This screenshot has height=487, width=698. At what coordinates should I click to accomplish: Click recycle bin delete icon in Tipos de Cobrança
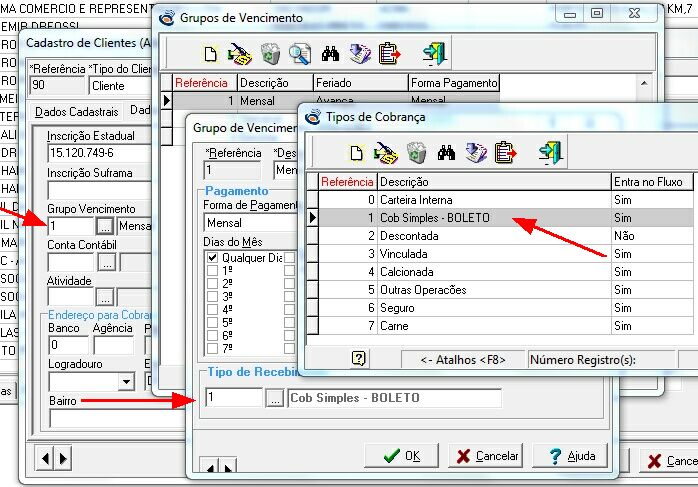tap(416, 153)
